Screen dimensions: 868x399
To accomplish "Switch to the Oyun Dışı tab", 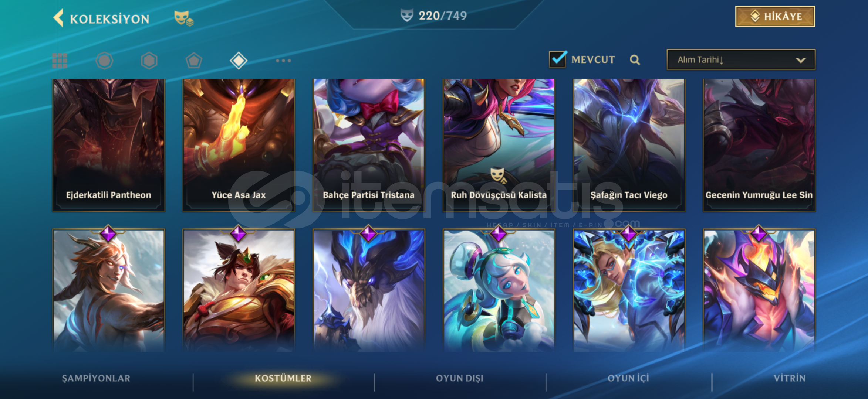I will [x=460, y=378].
